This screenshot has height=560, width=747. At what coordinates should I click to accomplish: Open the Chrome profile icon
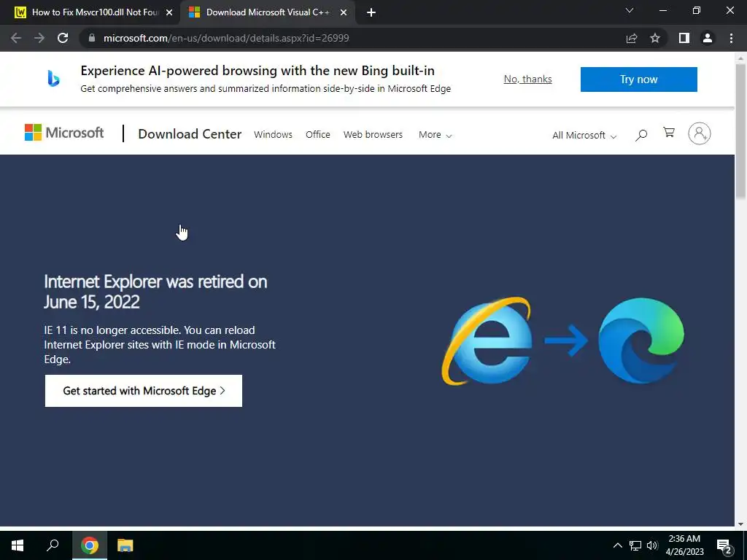[x=708, y=38]
